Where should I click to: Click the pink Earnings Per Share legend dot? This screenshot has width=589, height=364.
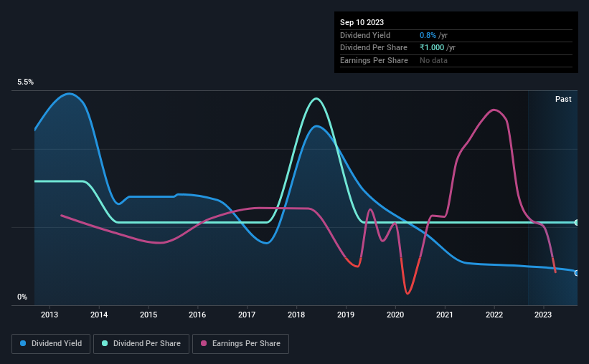tap(204, 343)
